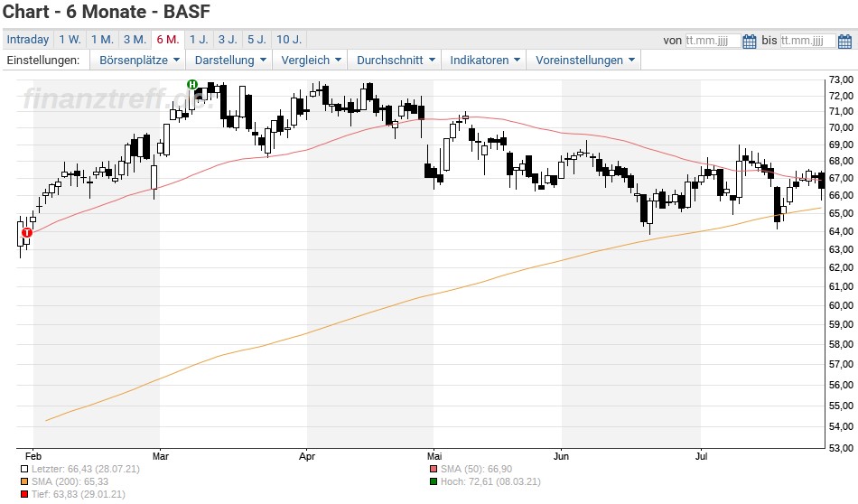
Task: Click the green H high marker on the chart
Action: point(192,84)
